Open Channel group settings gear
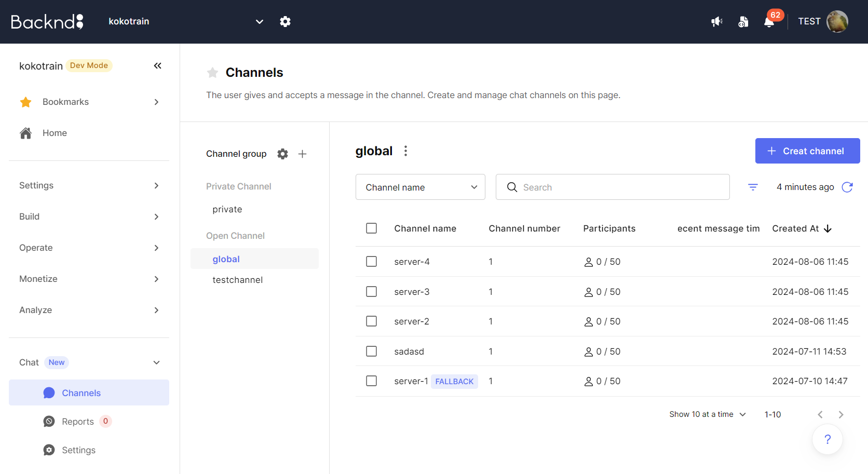The image size is (868, 474). 282,154
